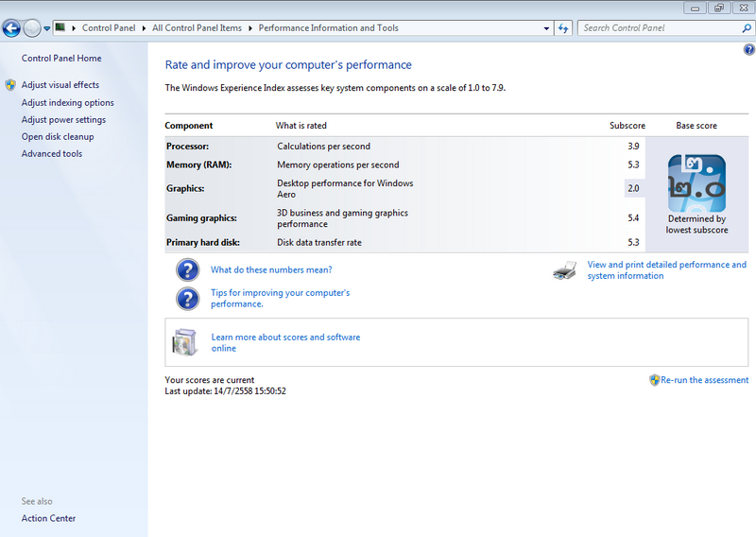Click the address bar location icon
The image size is (756, 537).
pos(60,27)
